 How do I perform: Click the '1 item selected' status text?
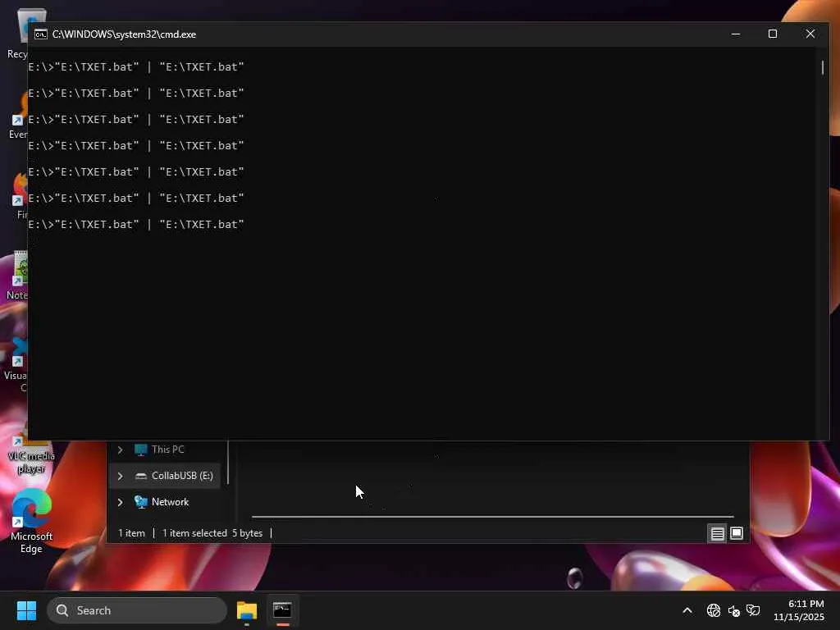(194, 533)
